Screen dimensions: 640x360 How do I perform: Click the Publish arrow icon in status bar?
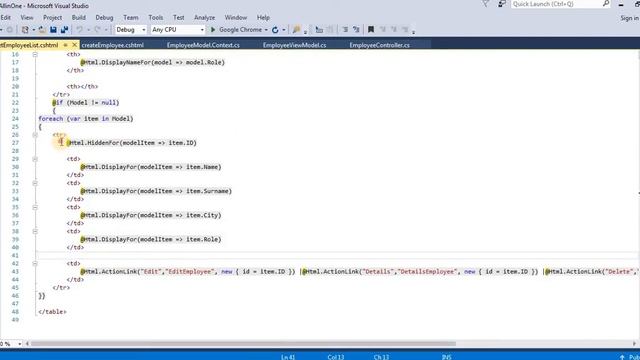[622, 357]
